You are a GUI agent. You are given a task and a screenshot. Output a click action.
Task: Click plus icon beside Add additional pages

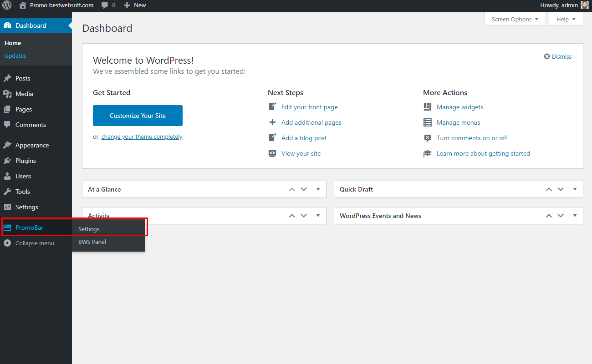click(272, 122)
